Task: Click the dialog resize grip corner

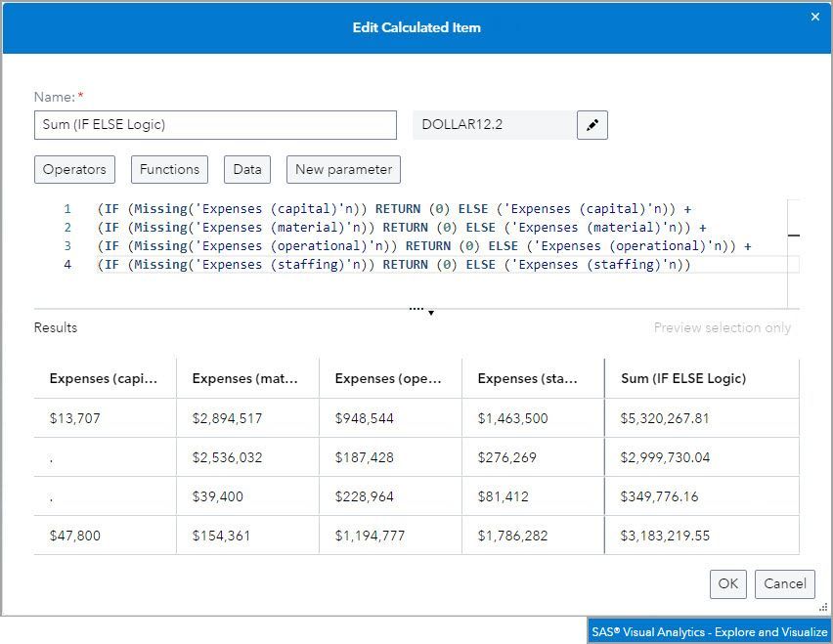Action: click(823, 608)
